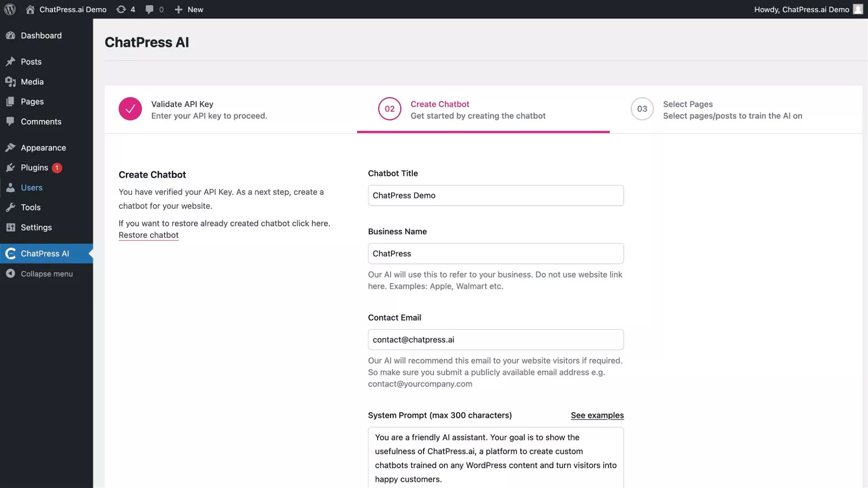Open the Howdy, ChatPress.ai Demo account menu
The image size is (868, 488).
tap(801, 9)
